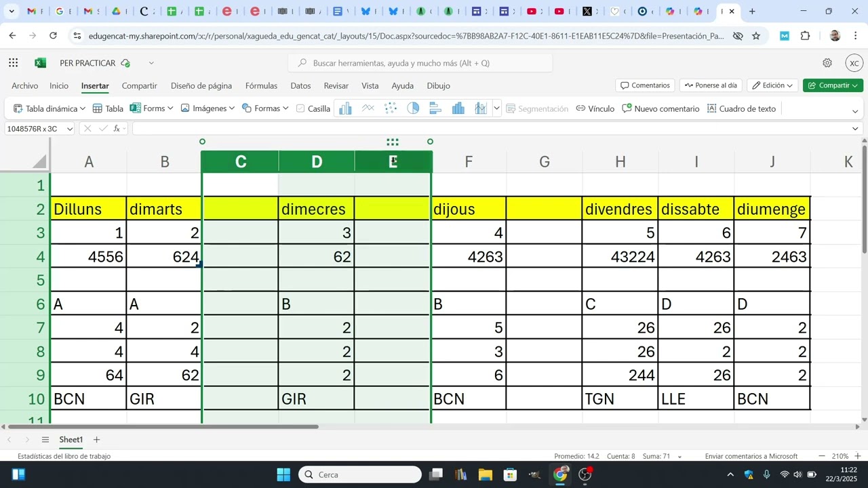The width and height of the screenshot is (868, 488).
Task: Open Windows Start menu
Action: click(283, 474)
